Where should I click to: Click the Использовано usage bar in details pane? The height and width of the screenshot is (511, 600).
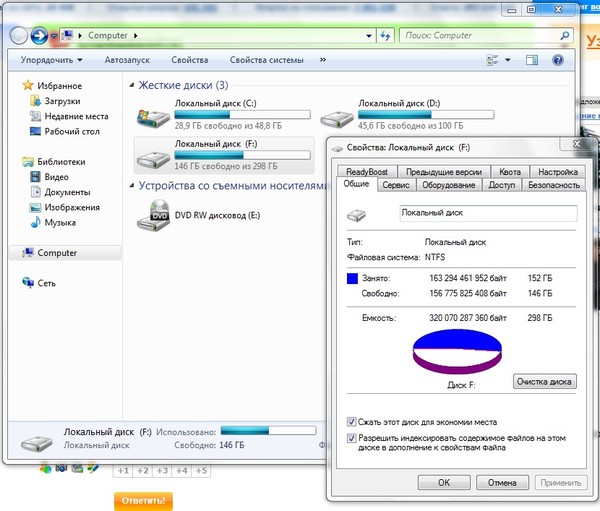pyautogui.click(x=269, y=431)
